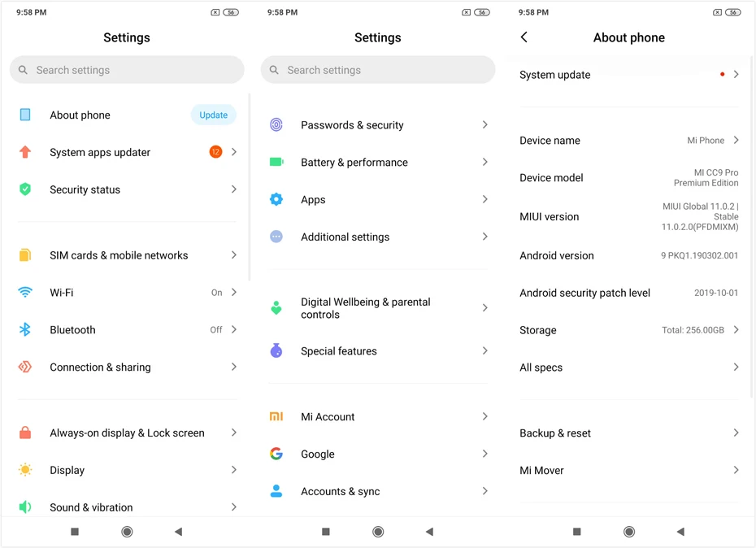This screenshot has width=756, height=548.
Task: Open Wi-Fi row chevron
Action: [234, 293]
